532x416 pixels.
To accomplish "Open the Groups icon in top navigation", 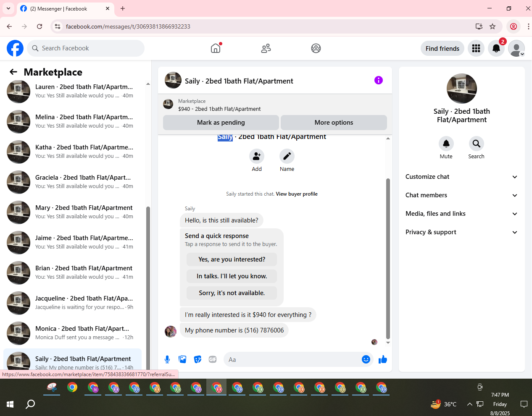I will [x=316, y=48].
